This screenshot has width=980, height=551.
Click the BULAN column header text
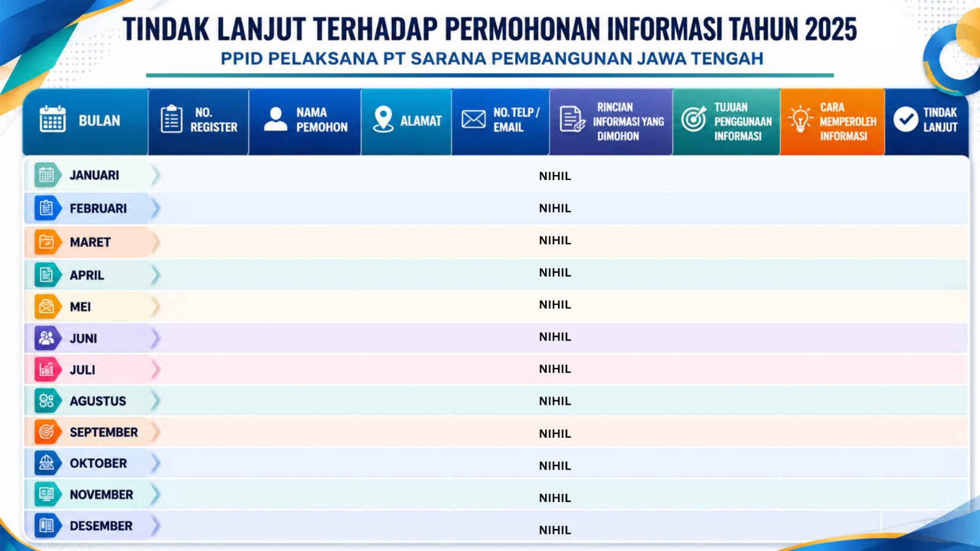click(x=99, y=121)
